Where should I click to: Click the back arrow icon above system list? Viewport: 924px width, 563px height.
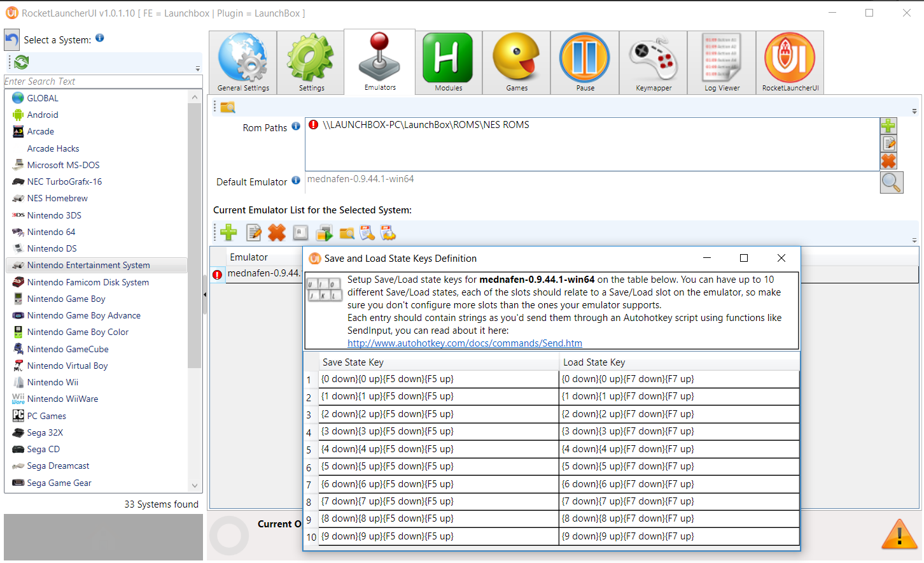(x=12, y=40)
